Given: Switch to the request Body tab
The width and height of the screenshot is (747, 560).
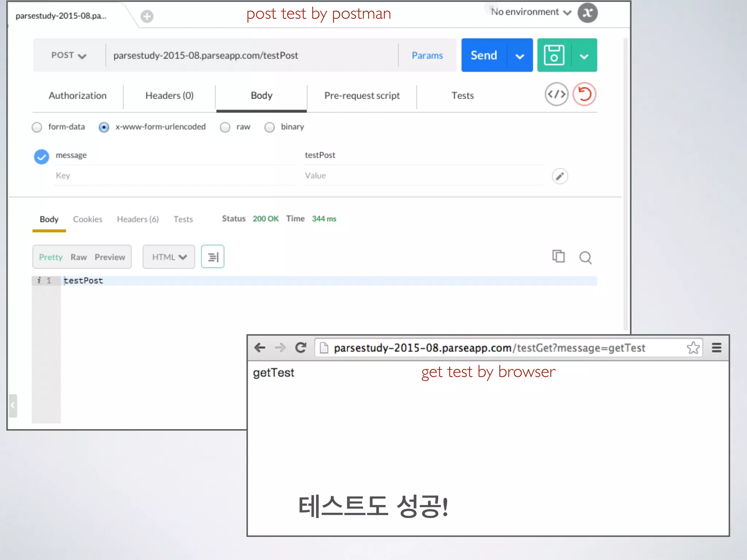Looking at the screenshot, I should [x=262, y=96].
